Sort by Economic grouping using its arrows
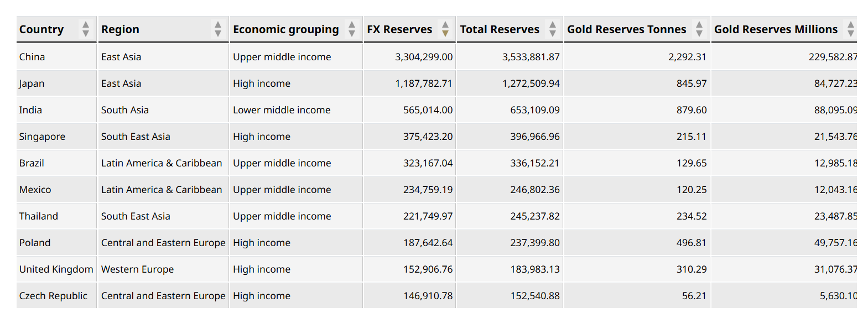Viewport: 868px width, 313px height. point(352,29)
